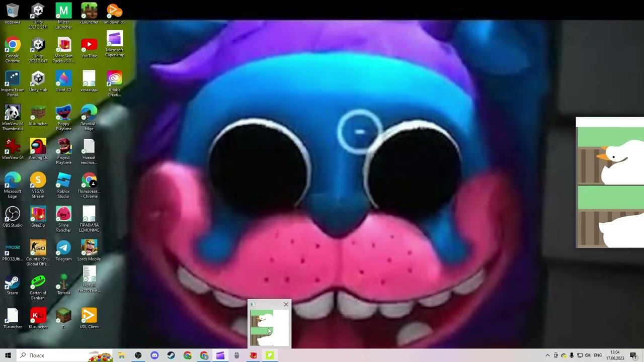644x362 pixels.
Task: Show hidden system tray icons
Action: tap(548, 355)
